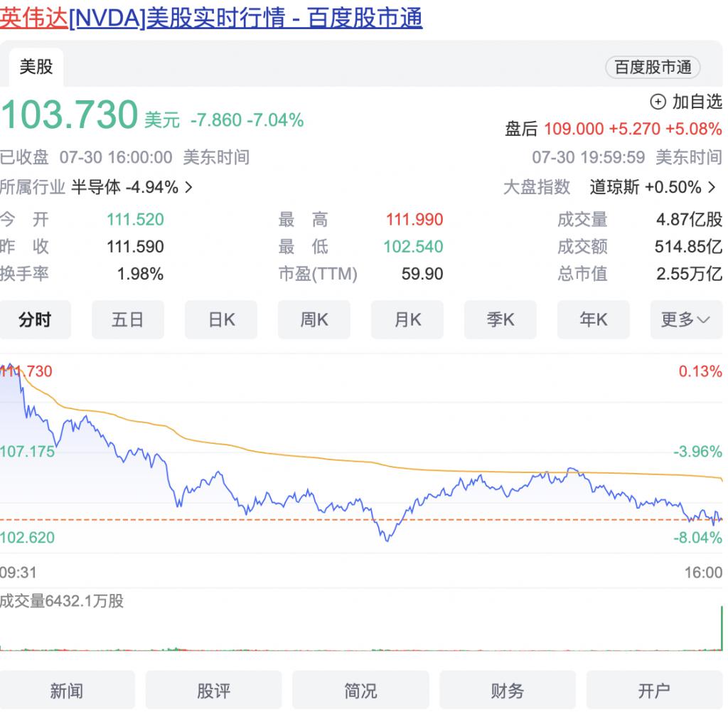Image resolution: width=728 pixels, height=717 pixels.
Task: Open the 百度股市通 badge button
Action: coord(653,68)
